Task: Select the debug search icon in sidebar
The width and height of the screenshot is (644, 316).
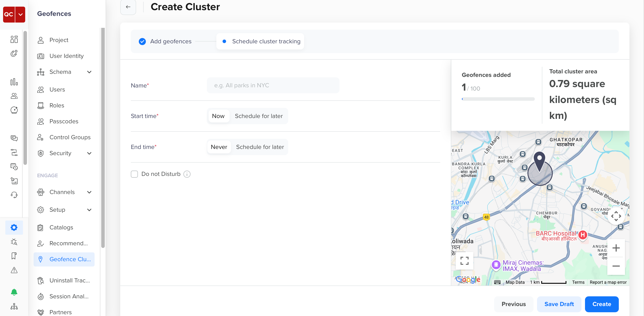Action: coord(14,242)
